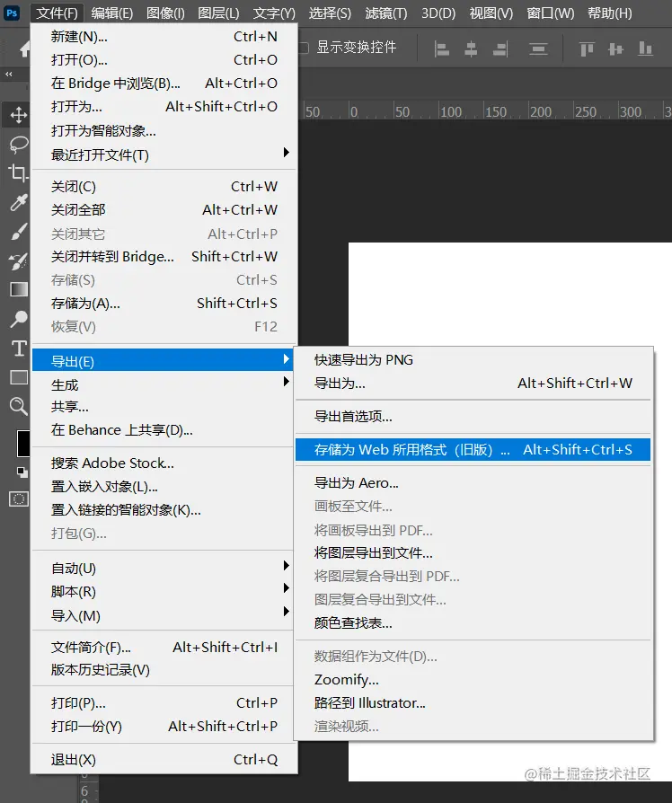Open the 图像(I) menu
The image size is (672, 803).
165,13
